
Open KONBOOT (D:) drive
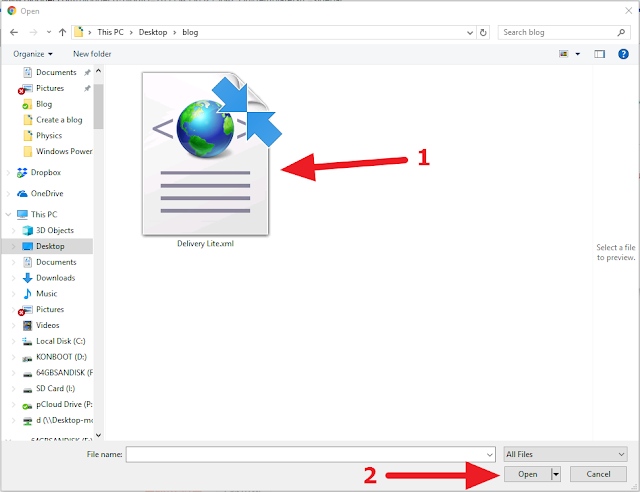[61, 357]
